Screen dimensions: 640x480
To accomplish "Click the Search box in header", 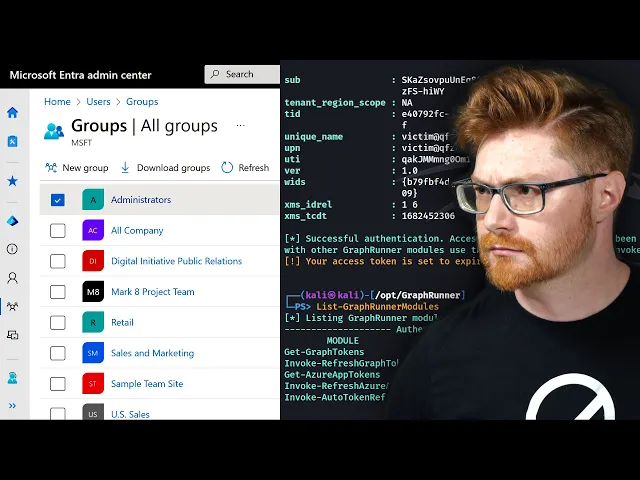I will pyautogui.click(x=242, y=74).
